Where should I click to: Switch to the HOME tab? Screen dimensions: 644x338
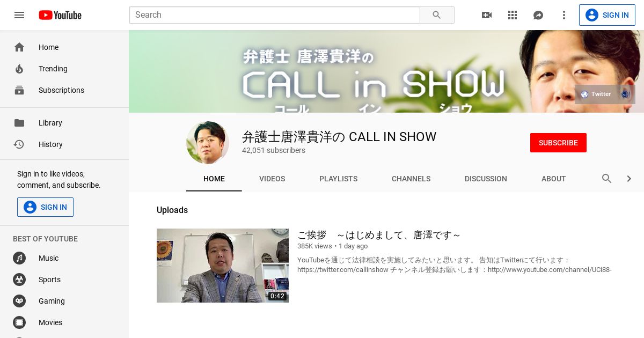pyautogui.click(x=214, y=179)
